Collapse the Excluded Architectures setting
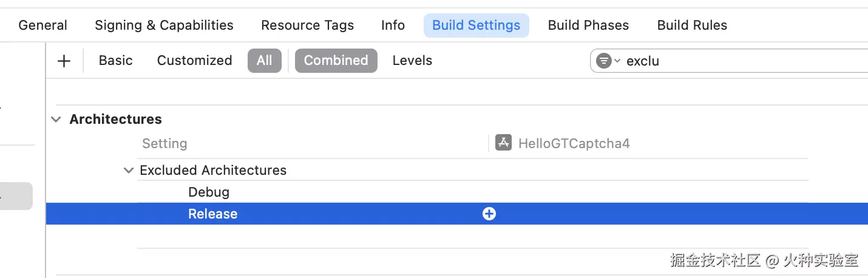The image size is (868, 278). pyautogui.click(x=128, y=171)
